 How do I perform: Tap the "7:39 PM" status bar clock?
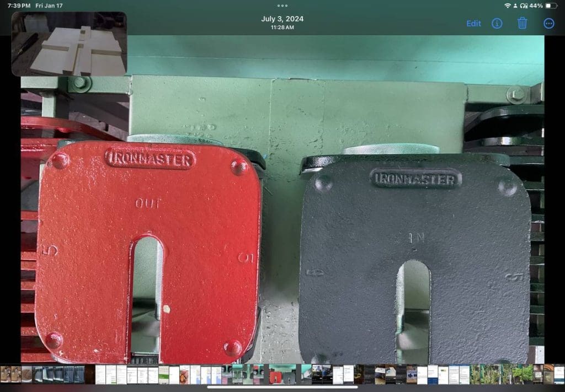(x=19, y=6)
